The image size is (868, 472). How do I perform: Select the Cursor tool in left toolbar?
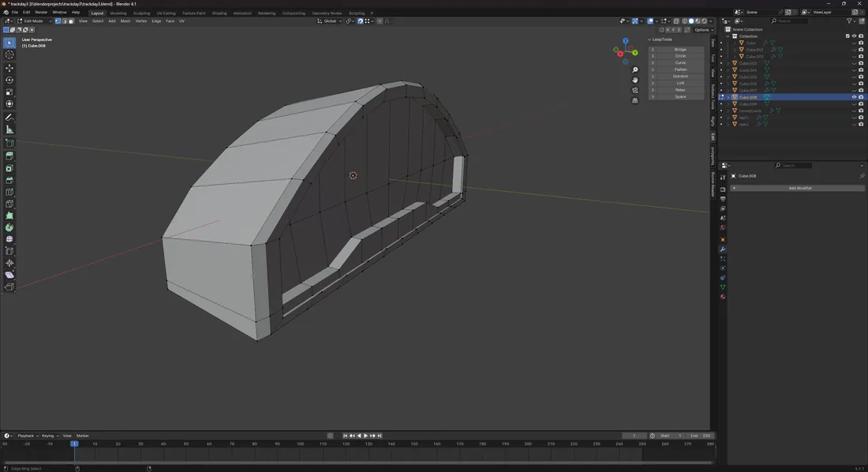9,54
